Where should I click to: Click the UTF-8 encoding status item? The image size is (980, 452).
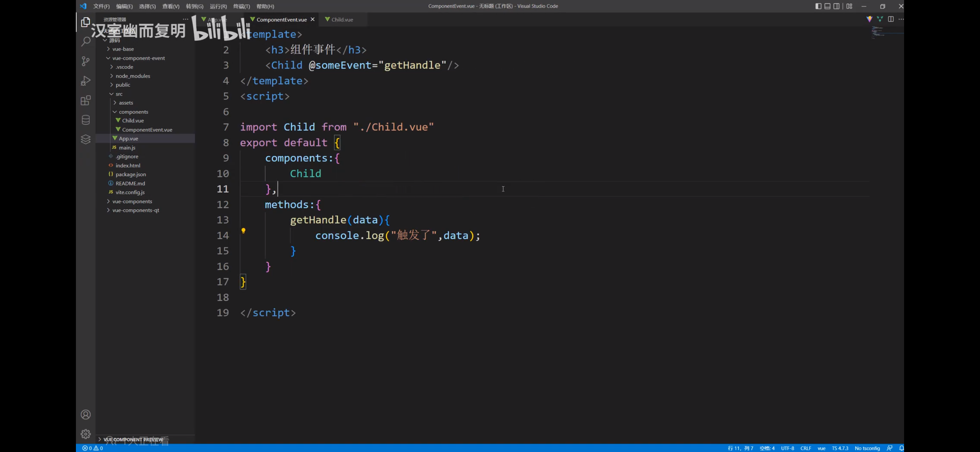coord(787,448)
